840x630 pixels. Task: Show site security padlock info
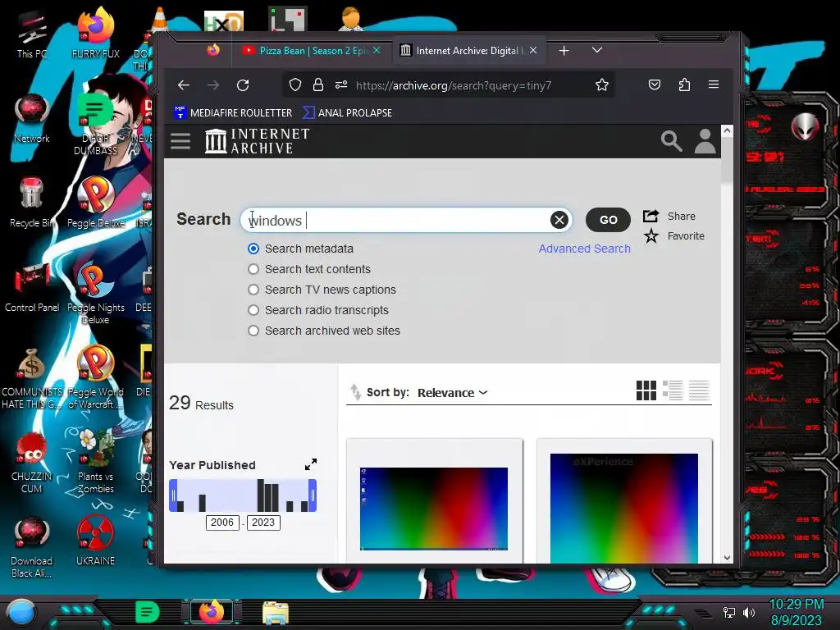coord(318,85)
